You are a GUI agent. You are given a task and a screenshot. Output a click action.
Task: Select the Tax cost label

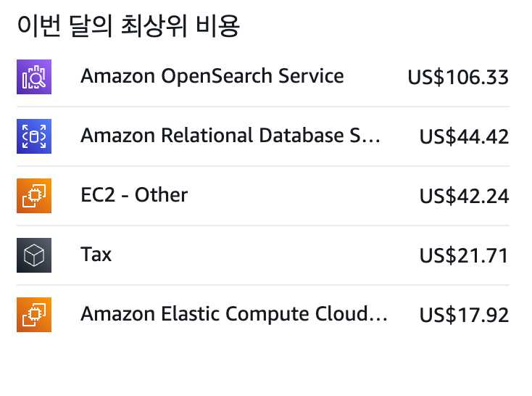click(96, 255)
